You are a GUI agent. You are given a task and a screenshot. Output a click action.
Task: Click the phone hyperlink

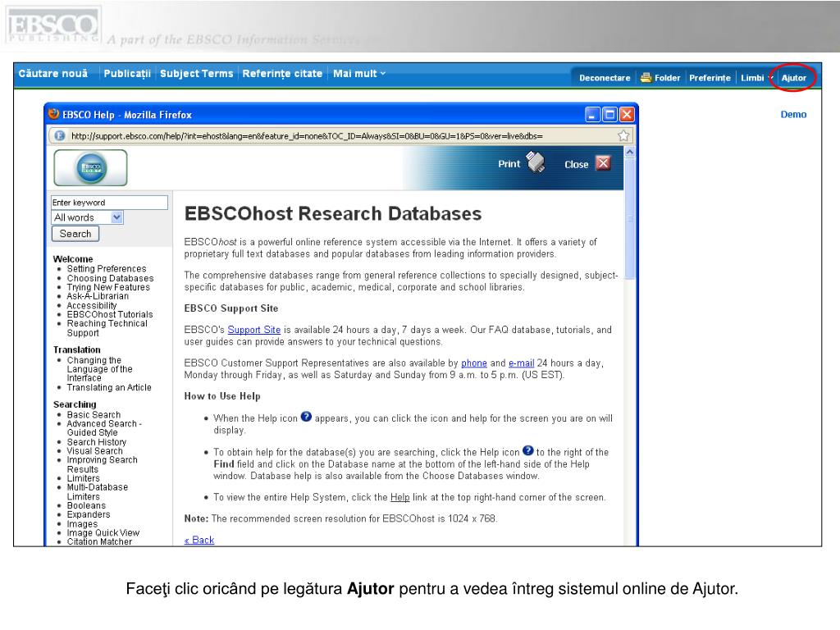point(474,363)
